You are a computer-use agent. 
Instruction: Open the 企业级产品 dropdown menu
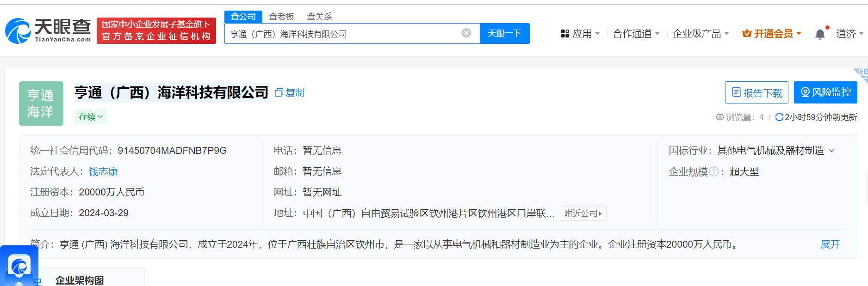[701, 34]
